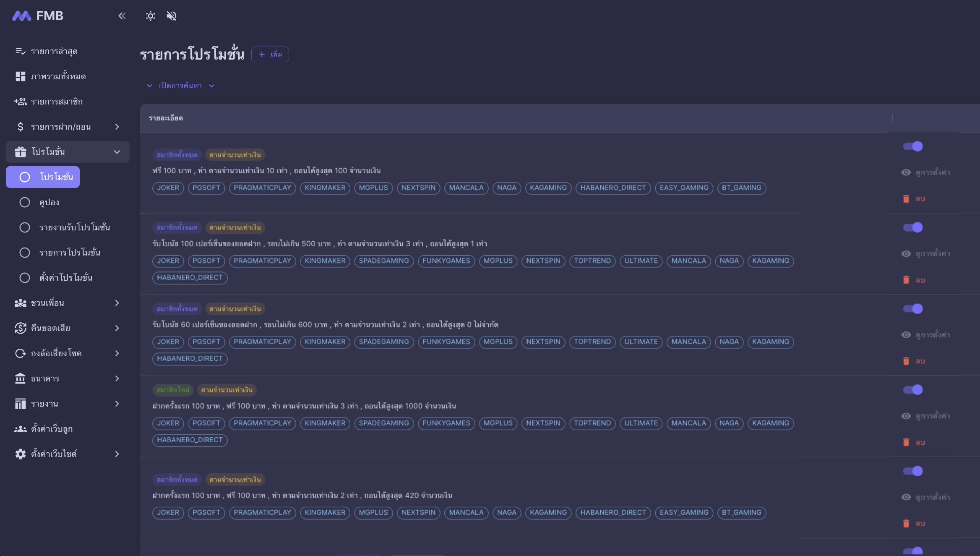
Task: Expand รายการฝาก/ถอน submenu arrow
Action: pos(117,126)
